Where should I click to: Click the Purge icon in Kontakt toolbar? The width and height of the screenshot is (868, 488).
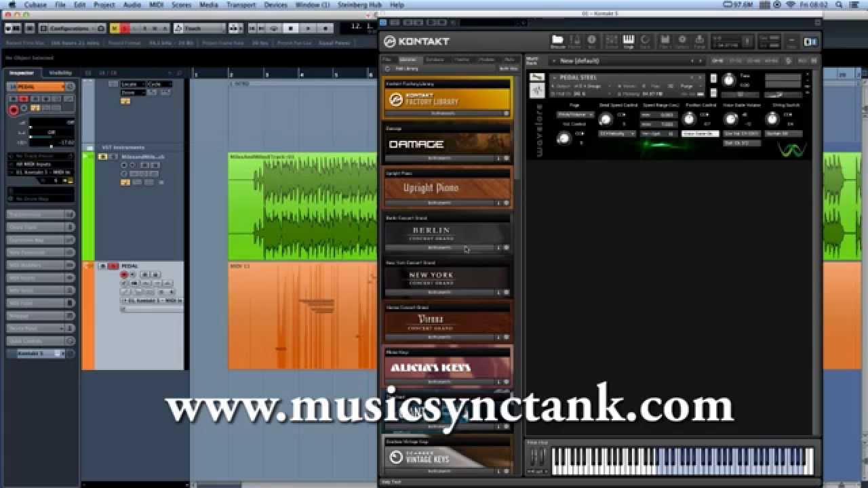click(x=699, y=41)
